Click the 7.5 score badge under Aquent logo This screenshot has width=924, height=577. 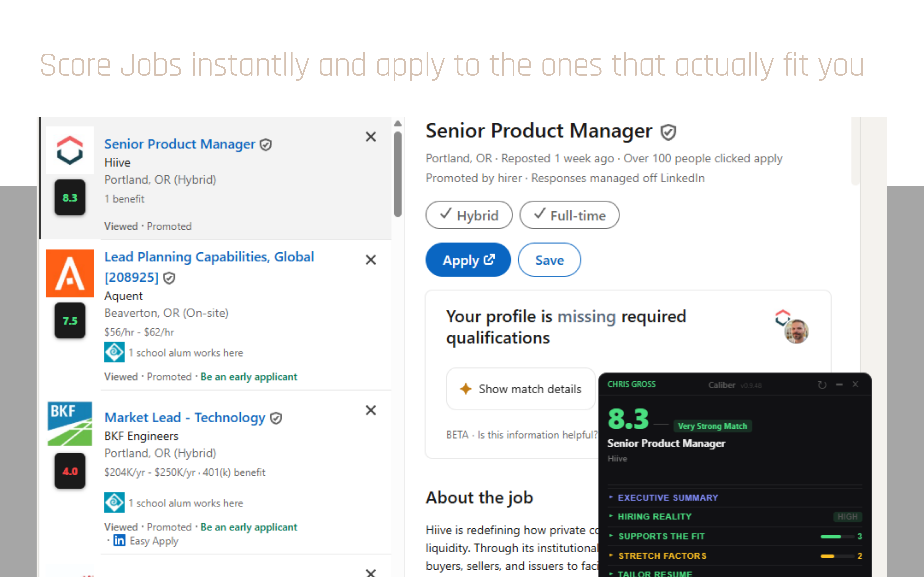click(70, 321)
